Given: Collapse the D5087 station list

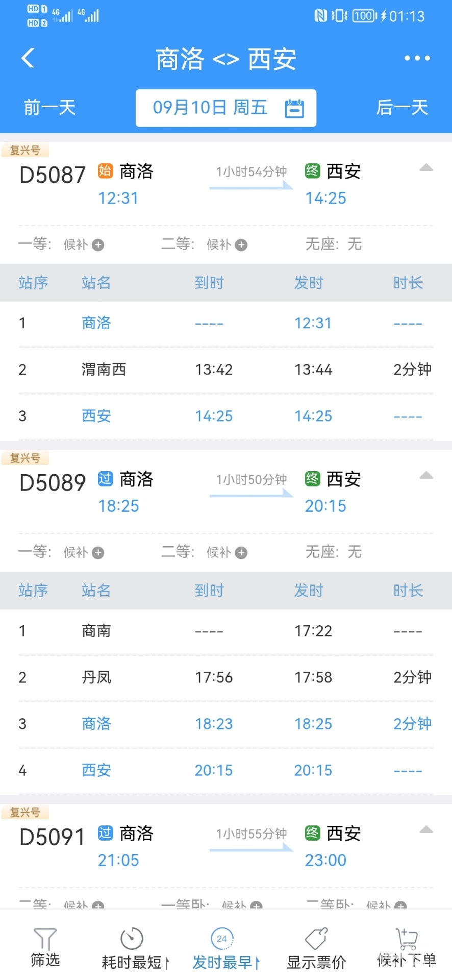Looking at the screenshot, I should tap(426, 168).
